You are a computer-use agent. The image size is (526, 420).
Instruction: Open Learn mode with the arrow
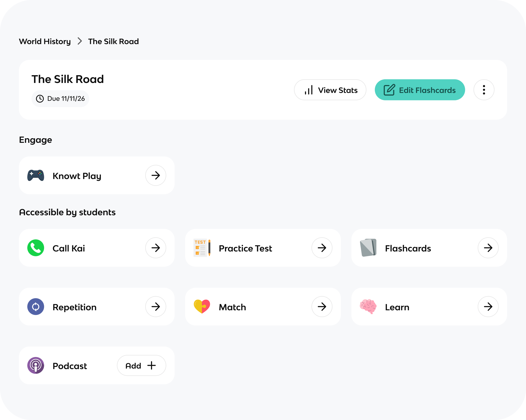tap(488, 307)
